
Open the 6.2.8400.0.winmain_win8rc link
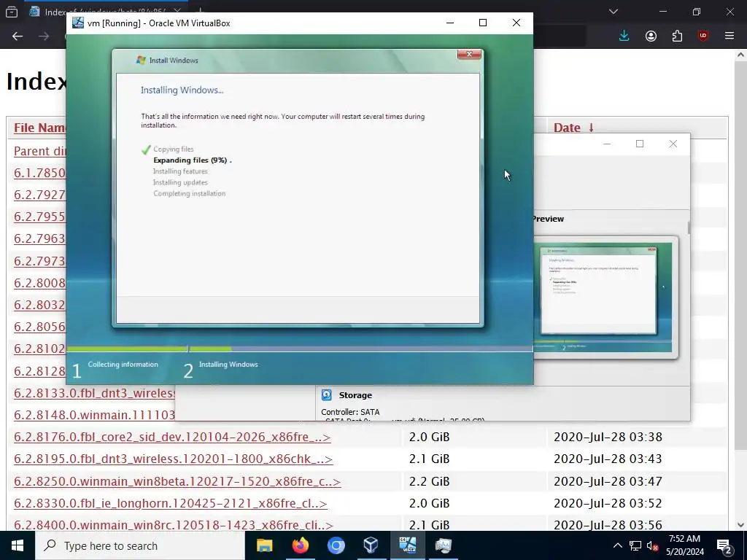coord(174,525)
